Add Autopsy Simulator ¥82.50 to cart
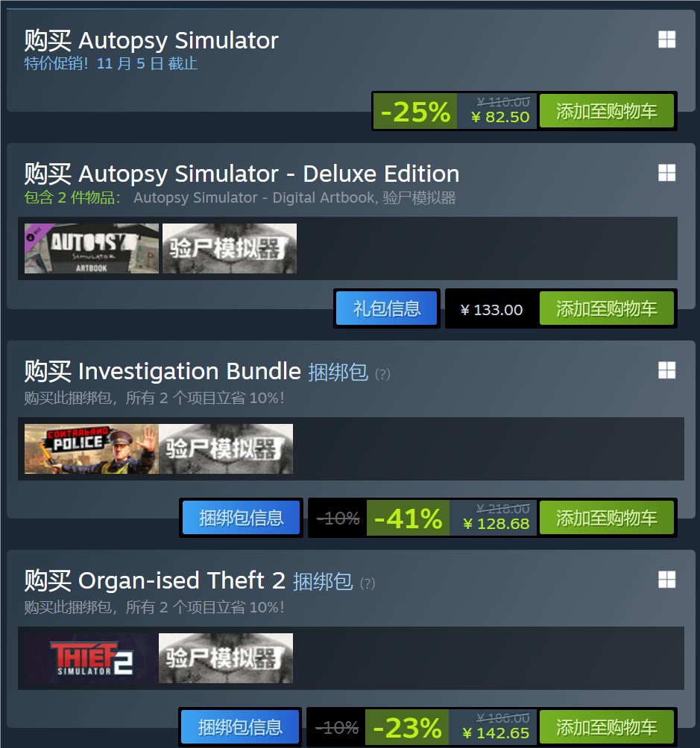Image resolution: width=700 pixels, height=748 pixels. (606, 111)
